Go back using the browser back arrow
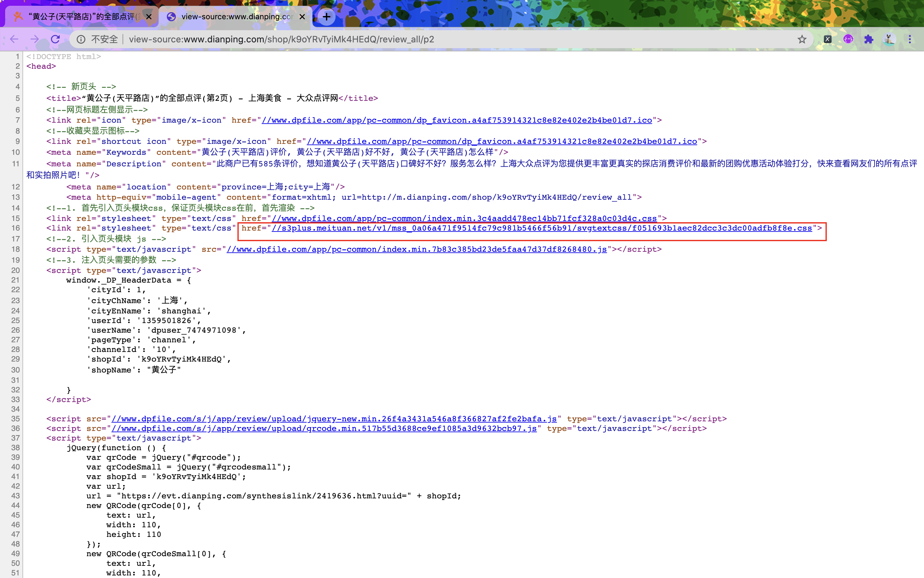 tap(14, 39)
